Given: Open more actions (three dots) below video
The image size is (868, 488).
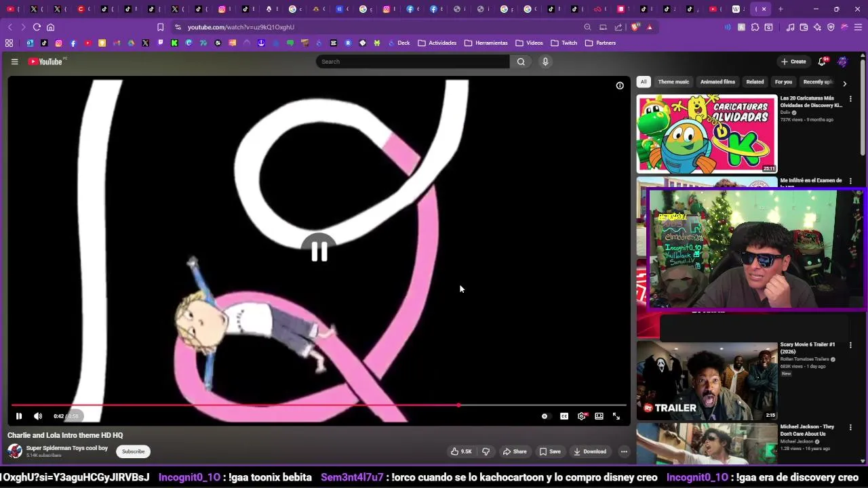Looking at the screenshot, I should coord(624,451).
